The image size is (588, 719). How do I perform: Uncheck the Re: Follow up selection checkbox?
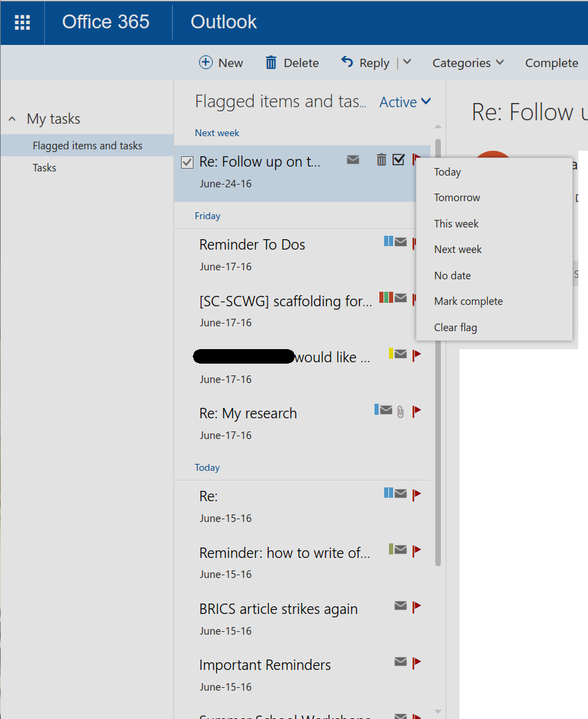coord(187,162)
